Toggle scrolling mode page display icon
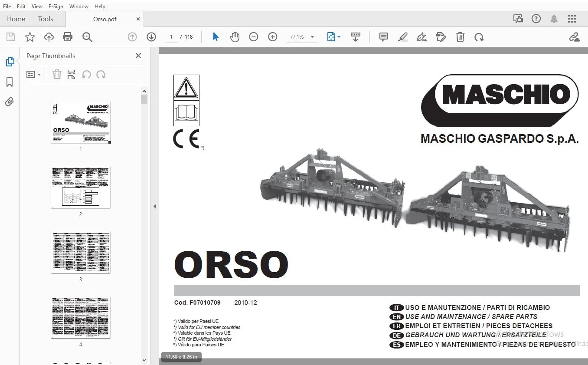This screenshot has height=365, width=588. 356,37
